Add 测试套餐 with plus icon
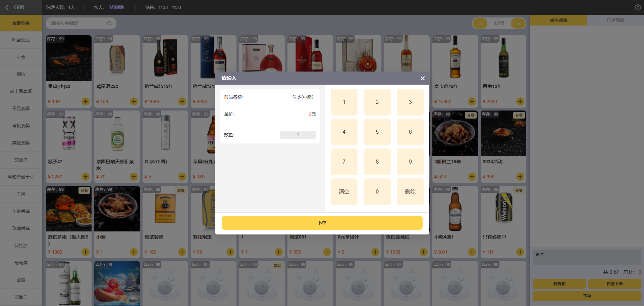644x306 pixels. click(182, 252)
